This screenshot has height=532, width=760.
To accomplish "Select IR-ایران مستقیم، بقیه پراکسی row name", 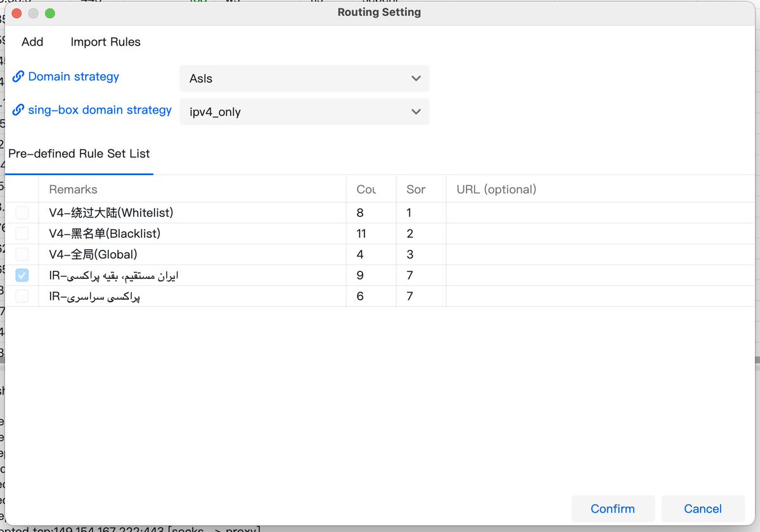I will [x=113, y=275].
